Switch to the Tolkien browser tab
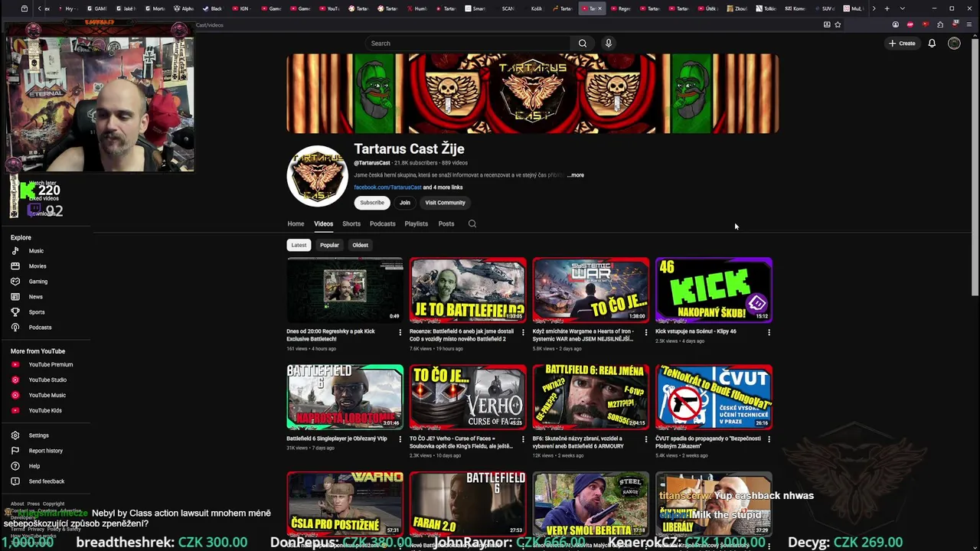The width and height of the screenshot is (980, 551). [x=766, y=8]
